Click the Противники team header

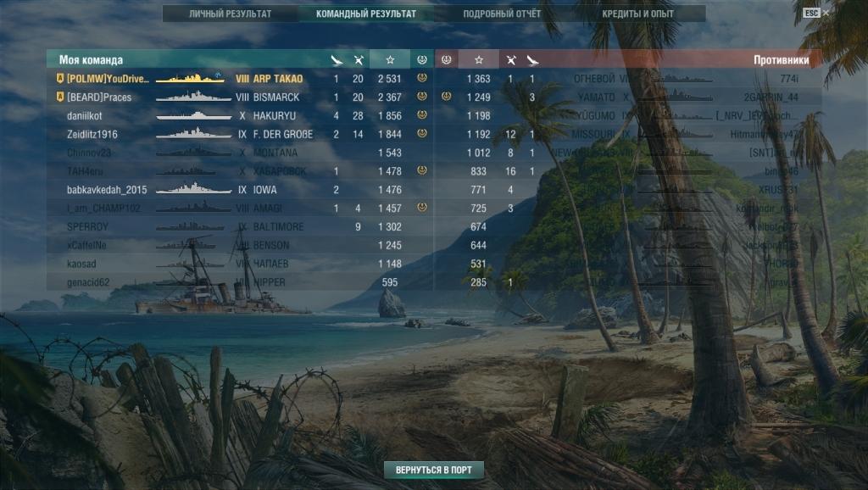(781, 60)
